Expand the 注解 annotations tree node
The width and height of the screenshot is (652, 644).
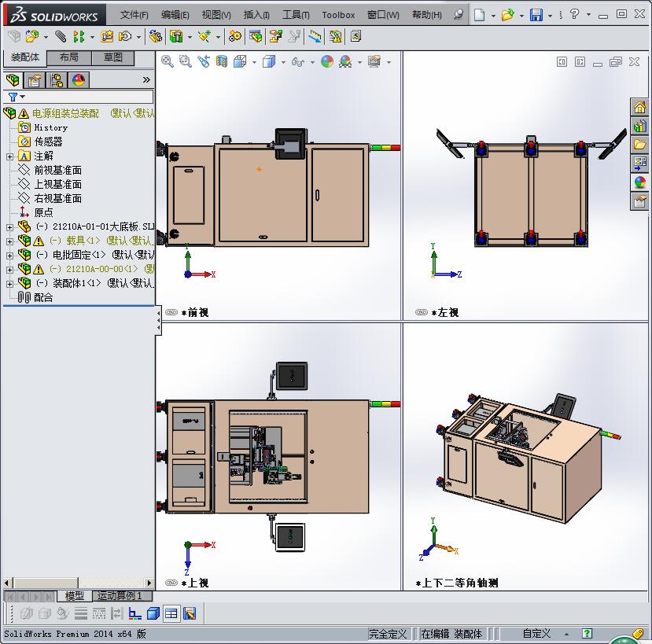click(10, 156)
